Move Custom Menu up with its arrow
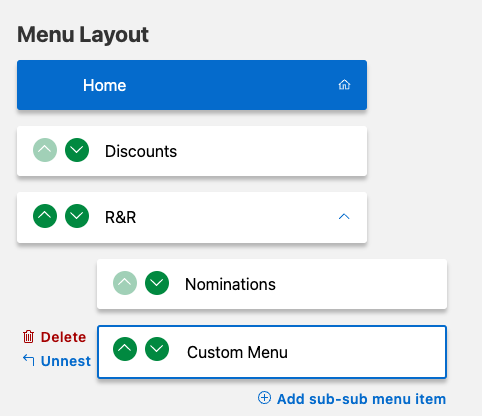 (x=125, y=349)
